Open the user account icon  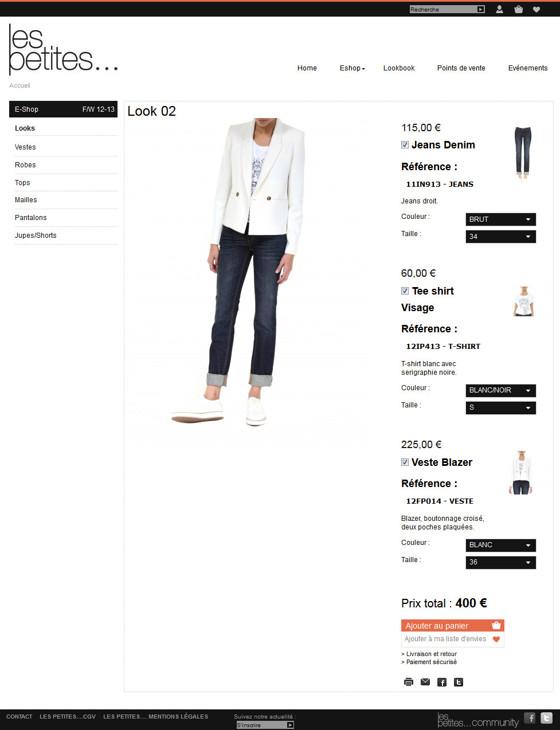(499, 9)
